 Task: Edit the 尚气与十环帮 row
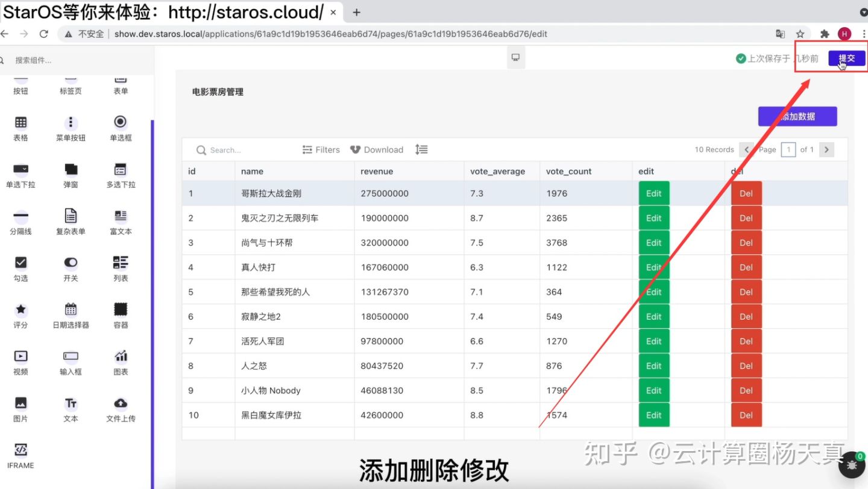coord(654,243)
